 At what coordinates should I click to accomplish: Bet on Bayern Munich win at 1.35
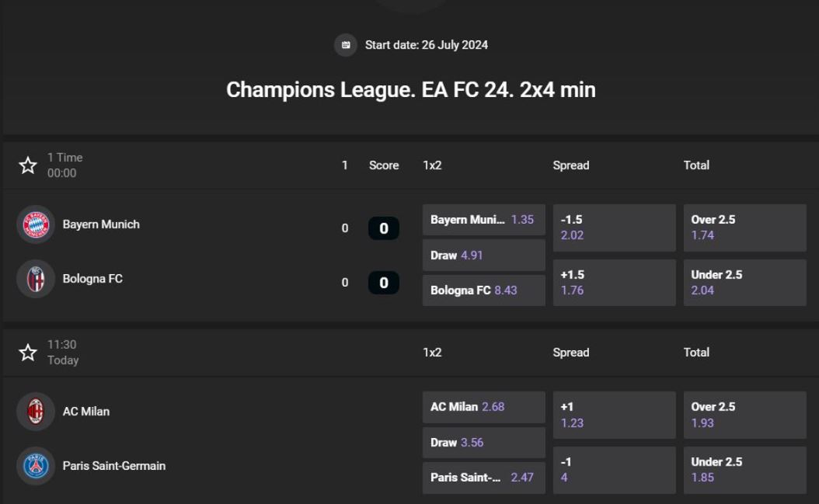point(483,220)
